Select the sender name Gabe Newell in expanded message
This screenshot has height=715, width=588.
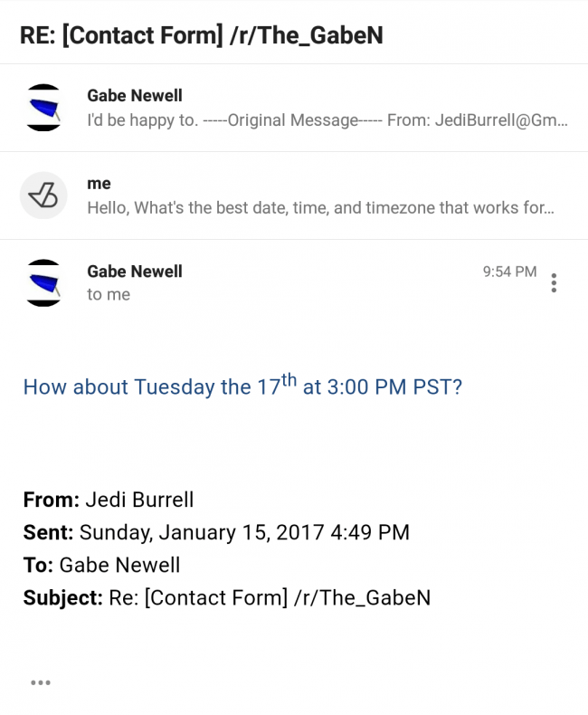pos(135,272)
